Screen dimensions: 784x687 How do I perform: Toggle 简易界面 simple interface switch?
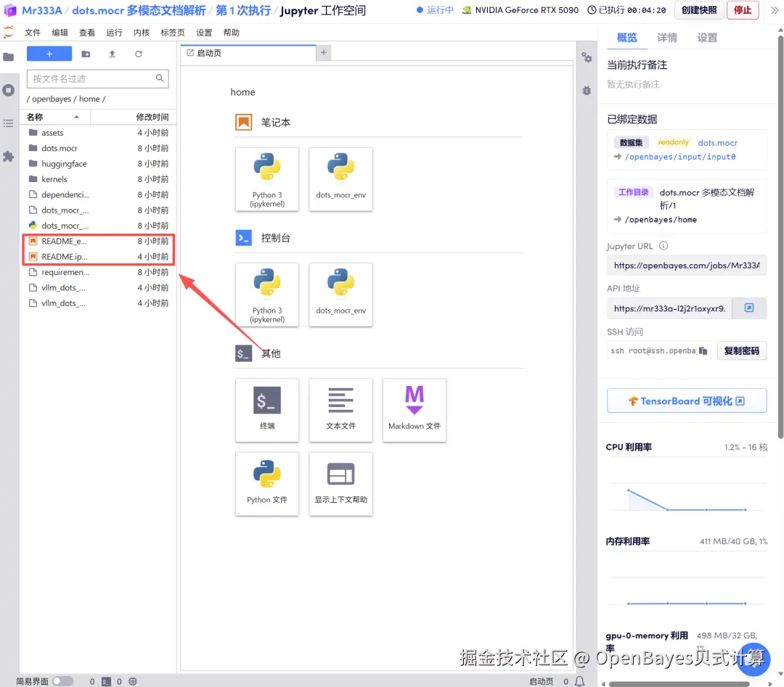point(63,681)
